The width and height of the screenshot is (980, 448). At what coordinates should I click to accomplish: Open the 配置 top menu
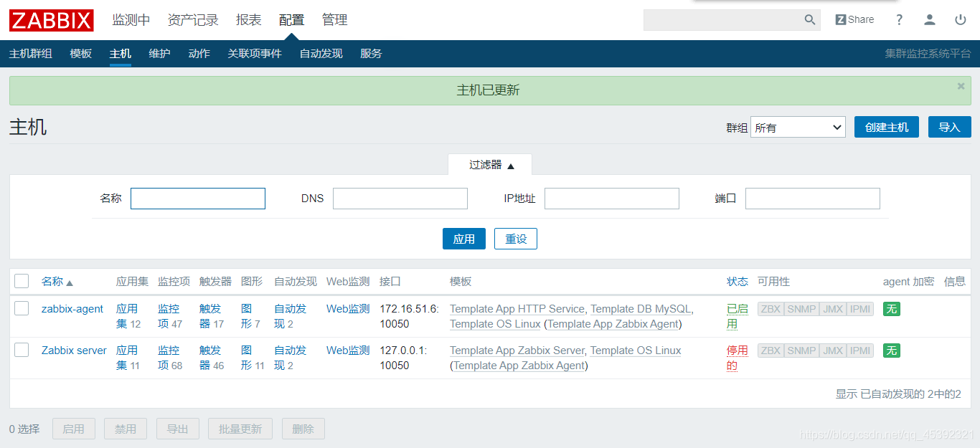click(x=292, y=20)
